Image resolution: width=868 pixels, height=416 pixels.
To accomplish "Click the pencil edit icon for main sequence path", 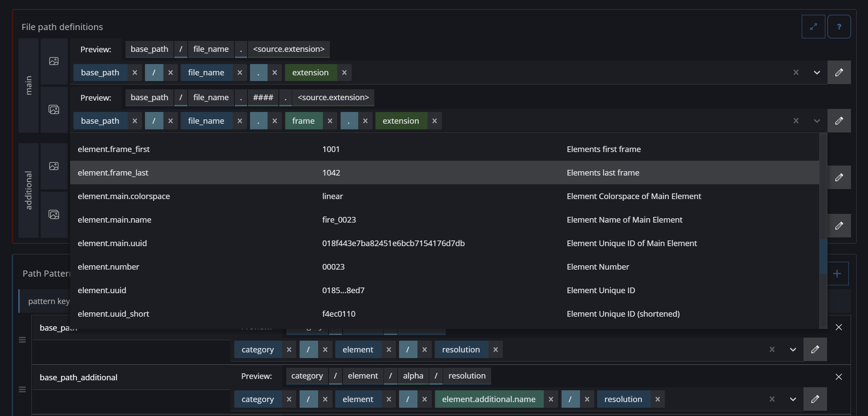I will 839,121.
